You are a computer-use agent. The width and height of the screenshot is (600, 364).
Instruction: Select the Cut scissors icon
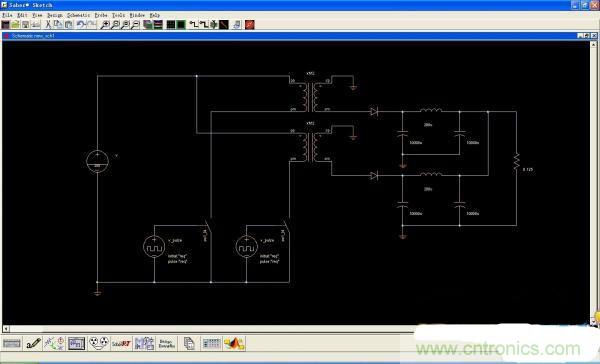[x=48, y=25]
